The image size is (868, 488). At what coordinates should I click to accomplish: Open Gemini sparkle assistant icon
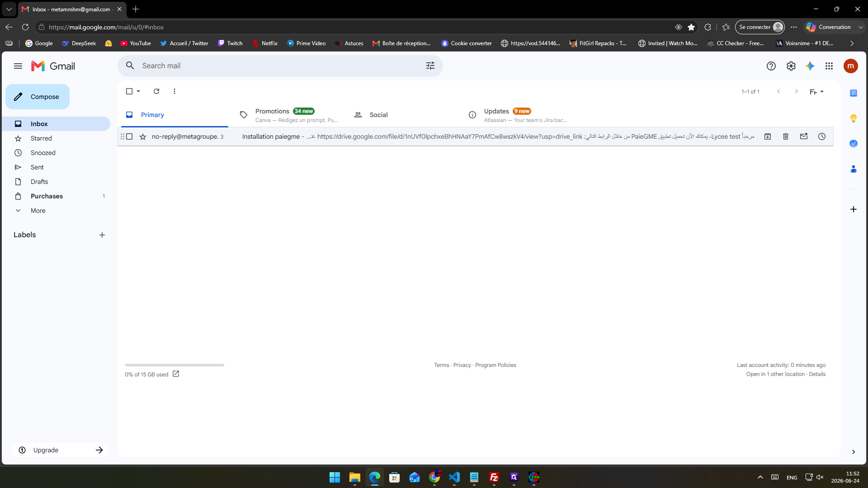810,66
